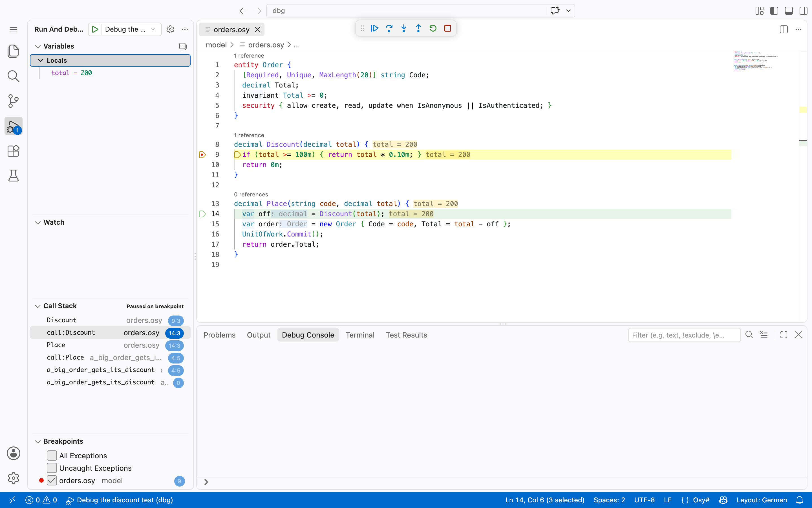Click the dbg command center search box

tap(406, 11)
